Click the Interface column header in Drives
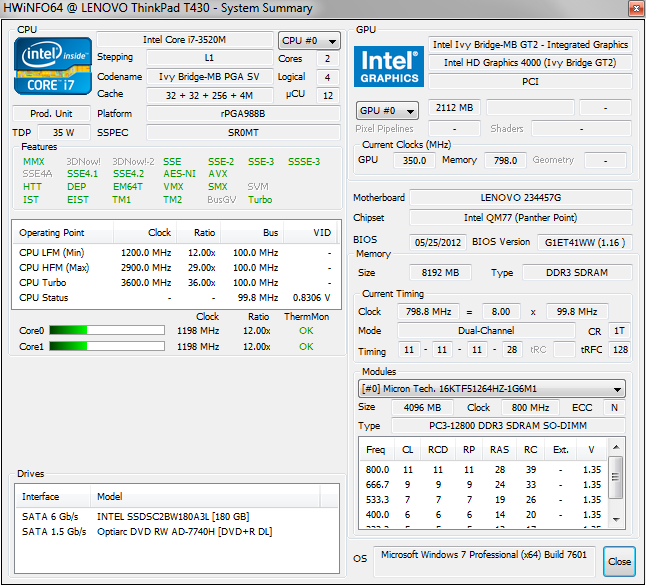The height and width of the screenshot is (586, 646). [x=41, y=497]
